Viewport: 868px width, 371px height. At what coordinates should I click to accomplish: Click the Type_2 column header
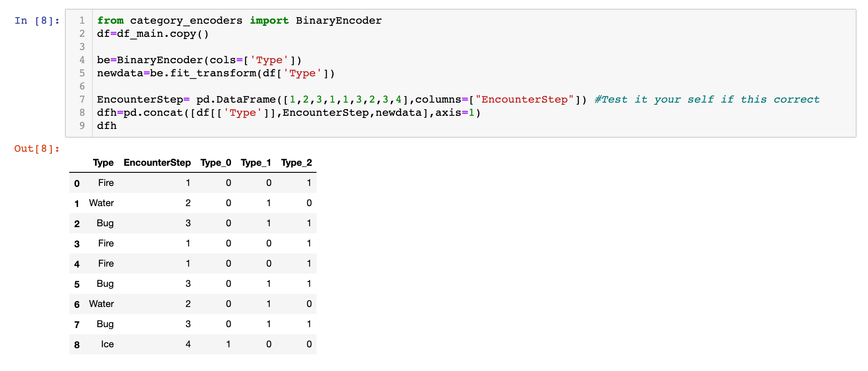[x=296, y=163]
